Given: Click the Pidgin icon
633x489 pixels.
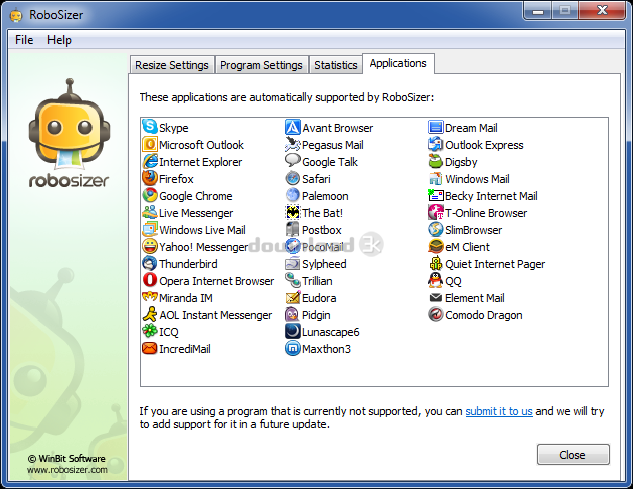Looking at the screenshot, I should coord(293,314).
